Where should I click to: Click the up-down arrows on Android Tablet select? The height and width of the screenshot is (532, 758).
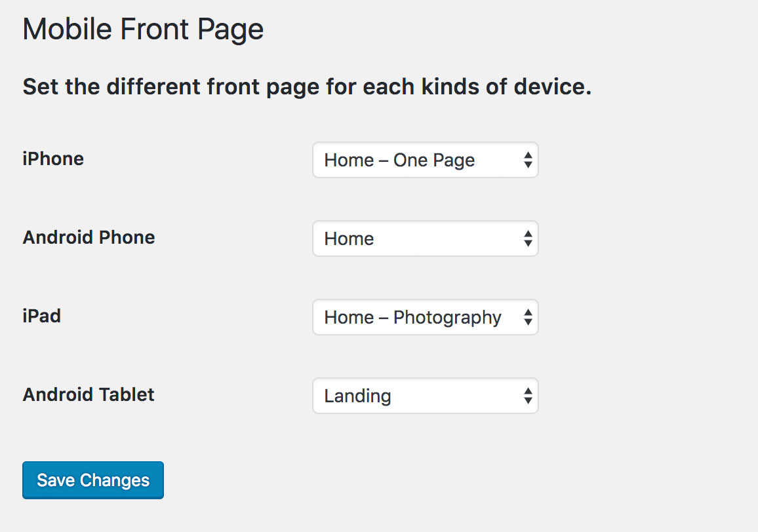point(528,396)
